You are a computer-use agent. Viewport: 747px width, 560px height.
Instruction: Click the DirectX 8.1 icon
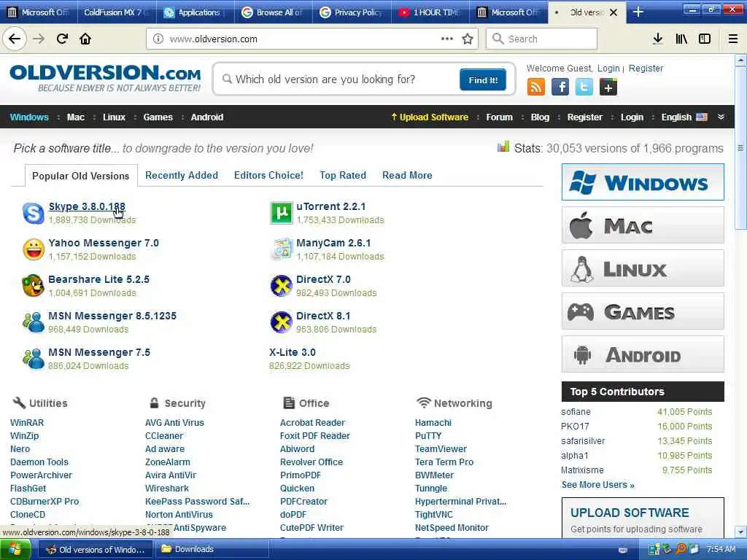281,322
